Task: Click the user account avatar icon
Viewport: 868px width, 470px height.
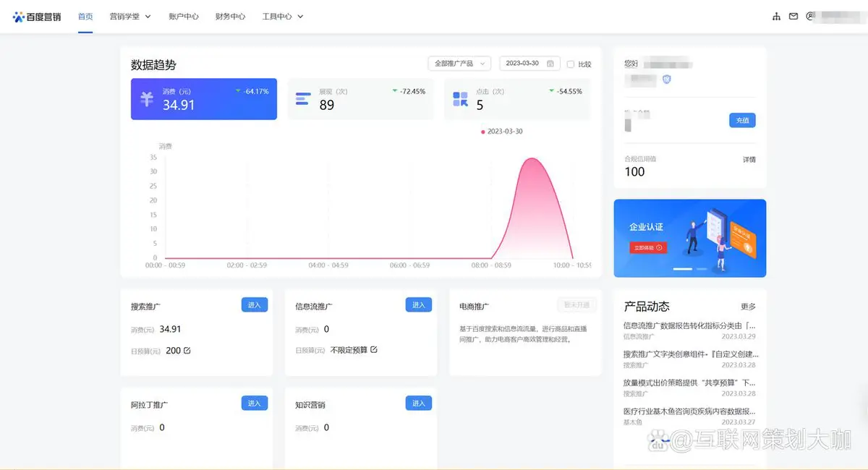Action: [811, 16]
